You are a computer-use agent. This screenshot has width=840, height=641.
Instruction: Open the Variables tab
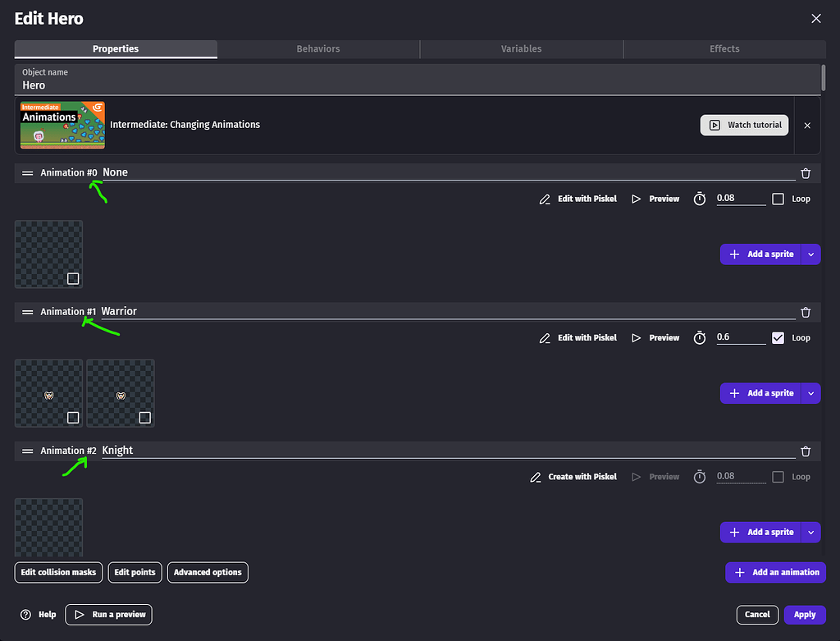pos(521,48)
